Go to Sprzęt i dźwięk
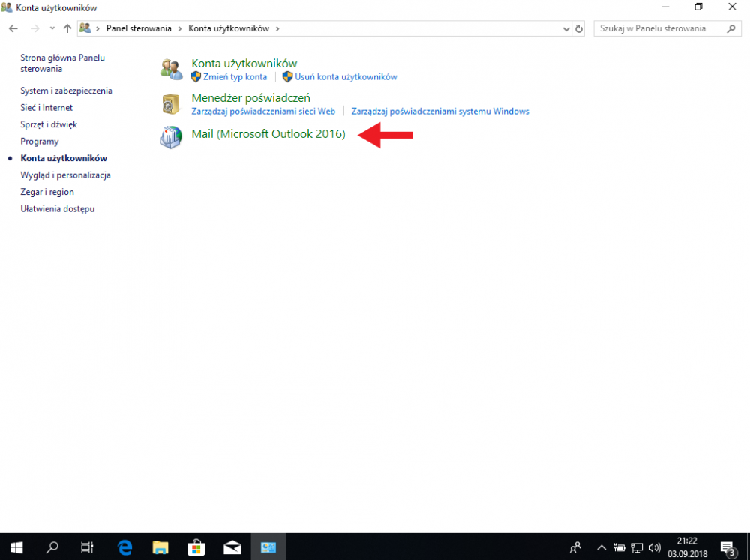Image resolution: width=750 pixels, height=560 pixels. click(49, 124)
